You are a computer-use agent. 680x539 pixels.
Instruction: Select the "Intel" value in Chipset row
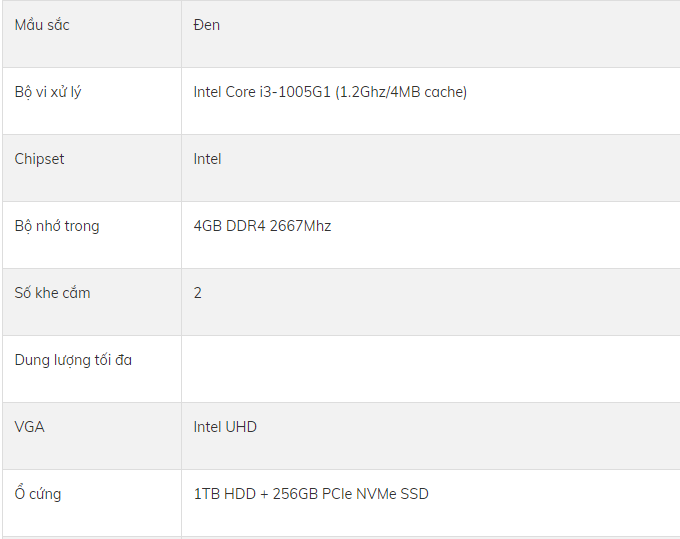pyautogui.click(x=207, y=159)
